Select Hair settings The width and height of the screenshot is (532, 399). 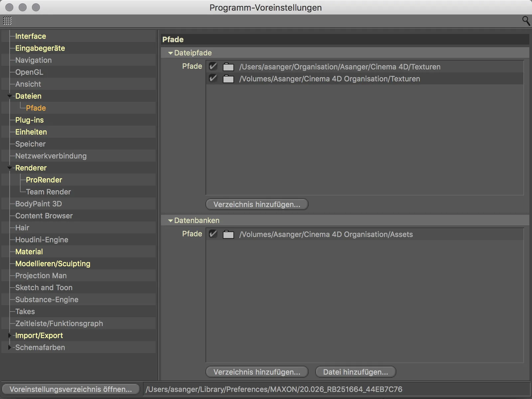[x=22, y=228]
